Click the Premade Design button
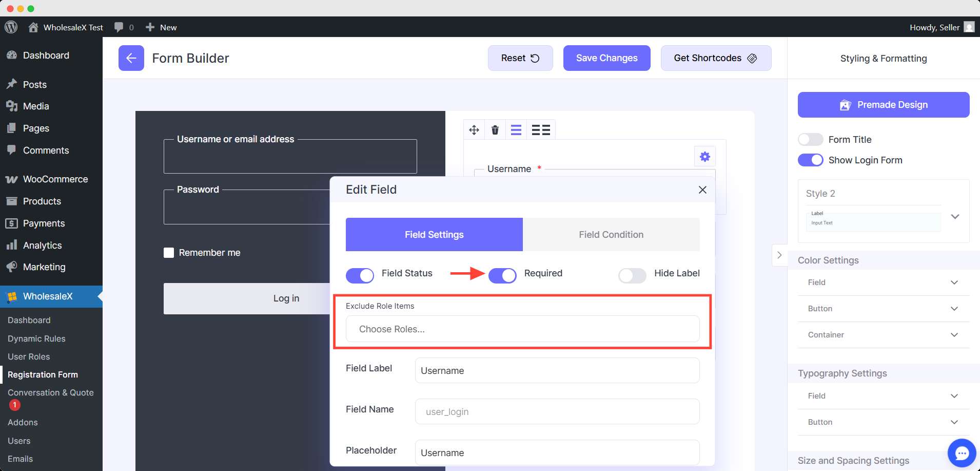The width and height of the screenshot is (980, 471). click(883, 105)
